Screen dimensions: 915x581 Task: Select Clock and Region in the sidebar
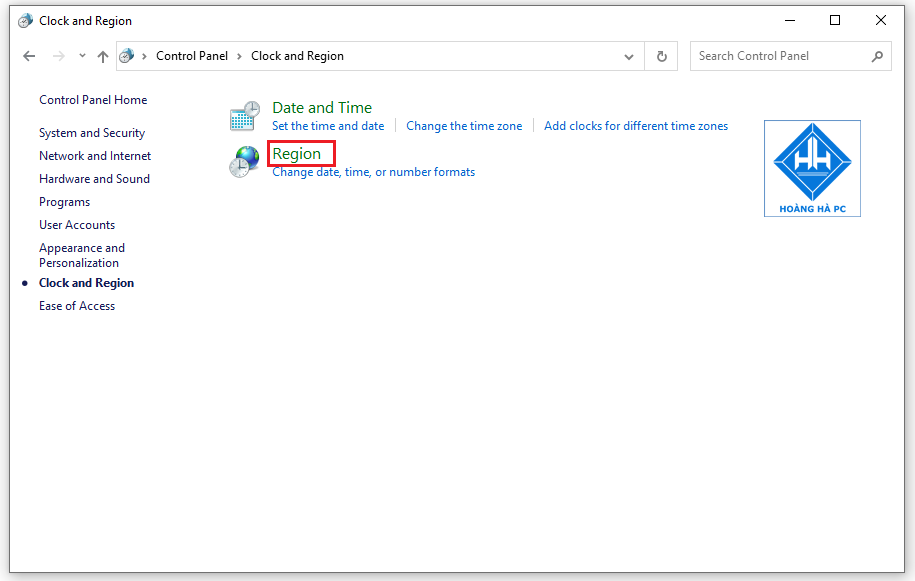pos(86,282)
